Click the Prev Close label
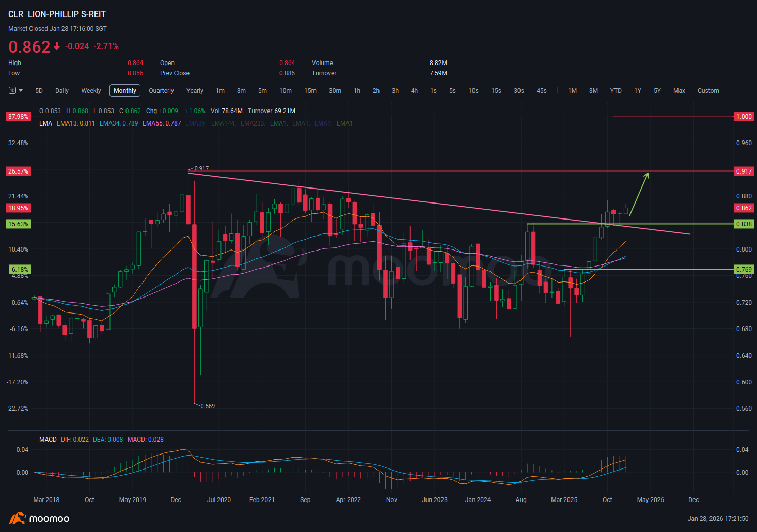Viewport: 757px width, 532px height. click(x=175, y=73)
